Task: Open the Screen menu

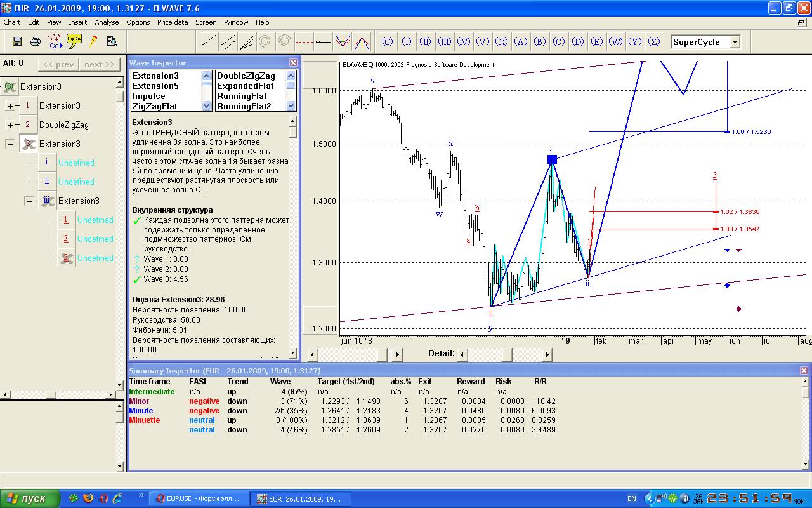Action: 206,22
